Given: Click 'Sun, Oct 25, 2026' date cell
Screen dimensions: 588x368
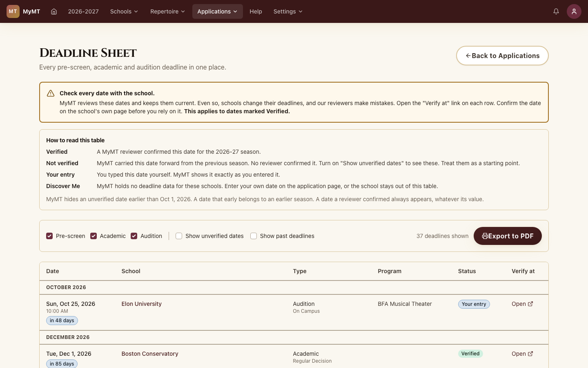Looking at the screenshot, I should pyautogui.click(x=71, y=304).
